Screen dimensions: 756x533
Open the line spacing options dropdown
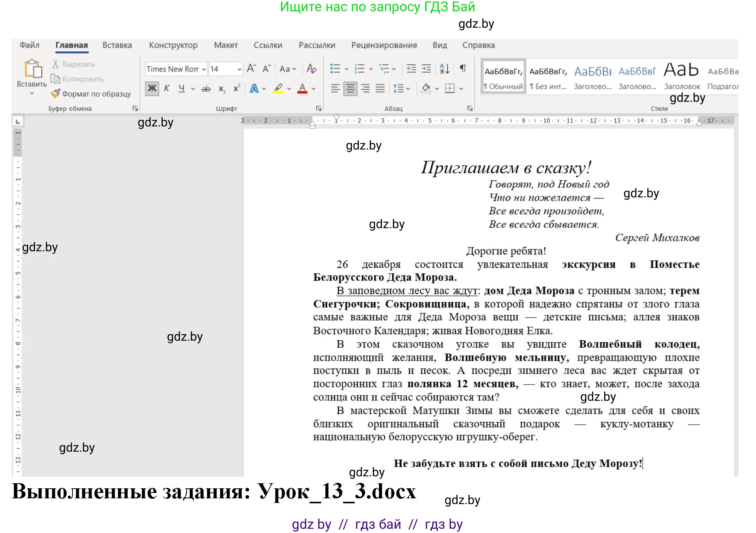click(406, 88)
